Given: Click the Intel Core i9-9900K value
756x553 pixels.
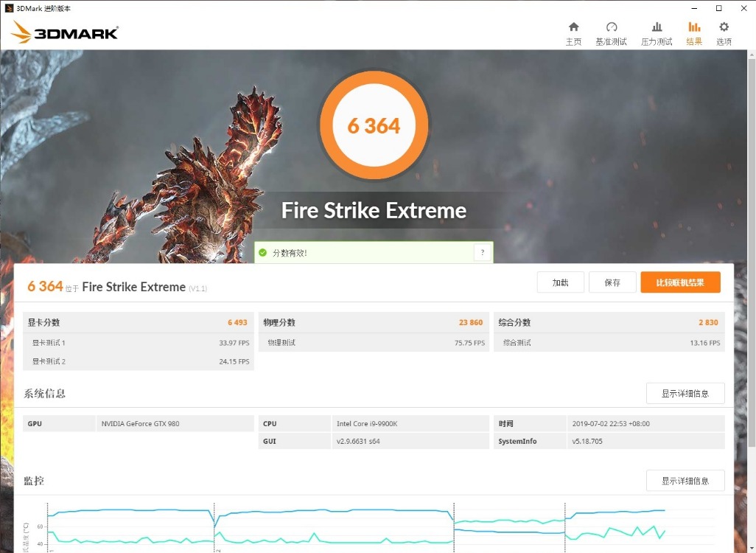Looking at the screenshot, I should (x=367, y=424).
